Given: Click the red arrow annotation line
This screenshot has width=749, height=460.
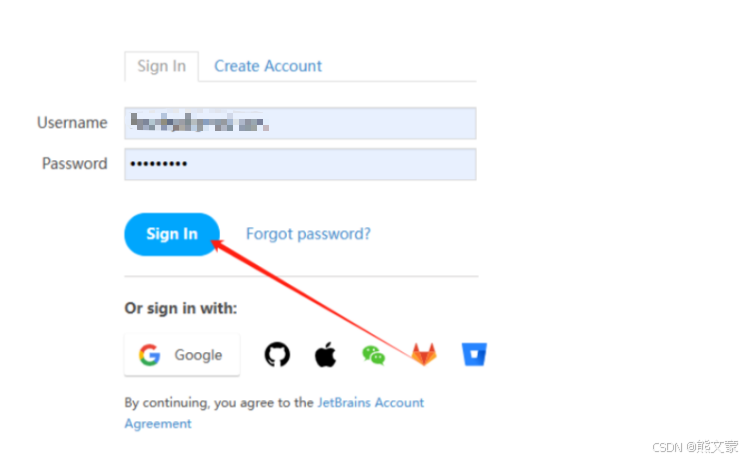Looking at the screenshot, I should (310, 298).
